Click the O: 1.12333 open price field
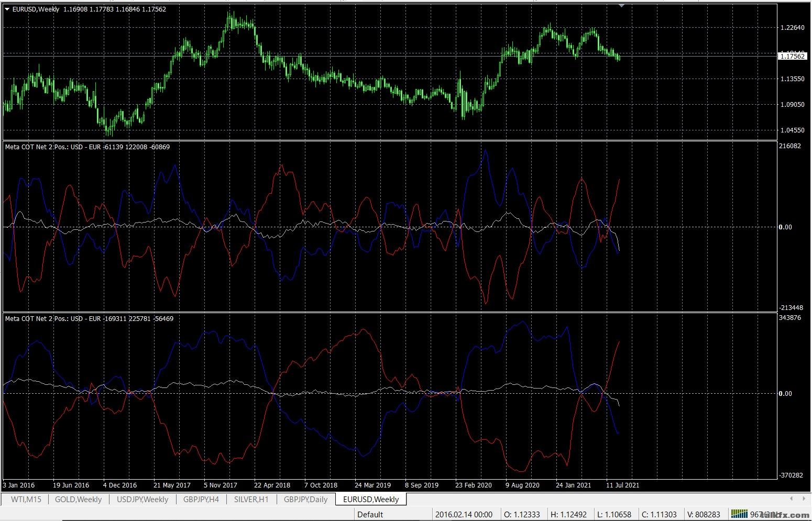The height and width of the screenshot is (521, 812). [522, 514]
